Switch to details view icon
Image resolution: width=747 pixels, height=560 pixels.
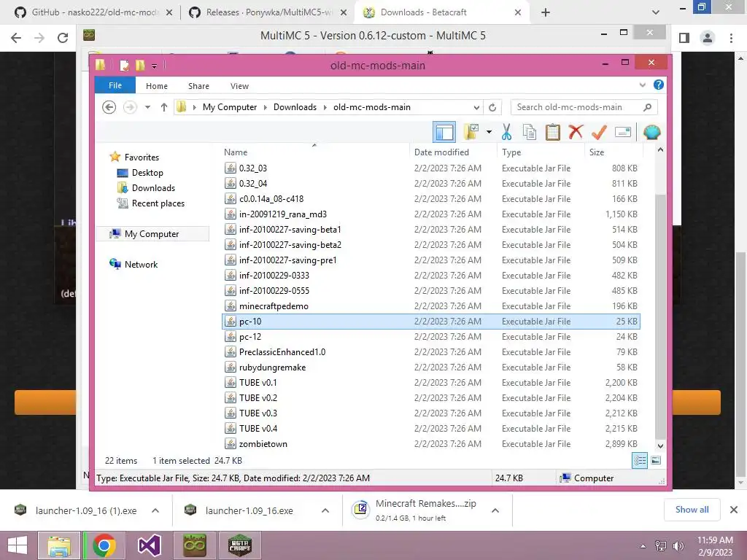tap(640, 461)
